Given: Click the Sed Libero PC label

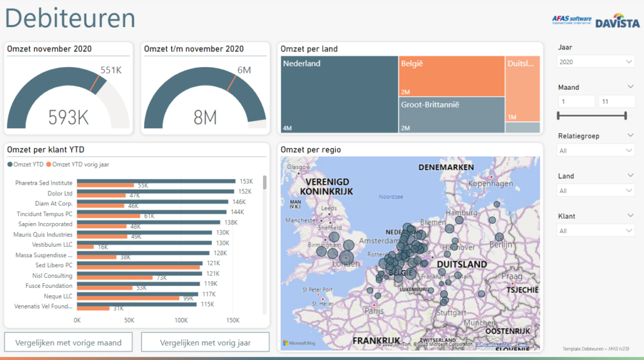Looking at the screenshot, I should point(54,265).
